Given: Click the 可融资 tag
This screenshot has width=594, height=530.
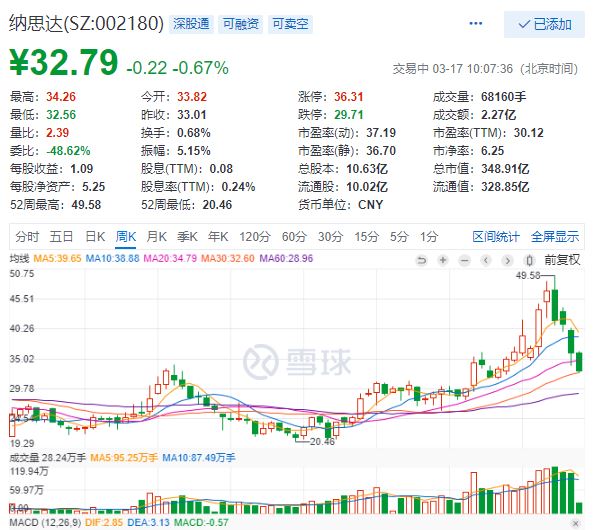Looking at the screenshot, I should (x=241, y=24).
